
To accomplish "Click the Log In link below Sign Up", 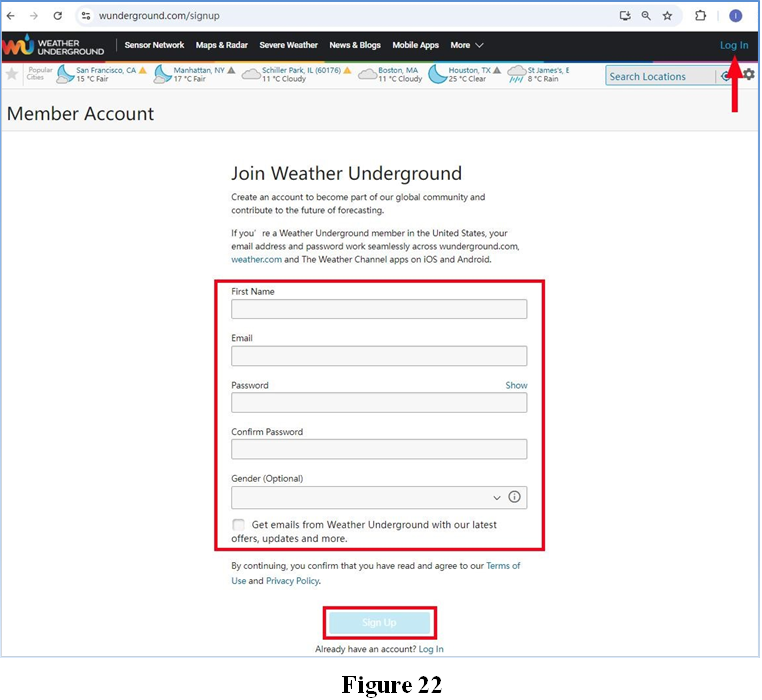I will (431, 649).
